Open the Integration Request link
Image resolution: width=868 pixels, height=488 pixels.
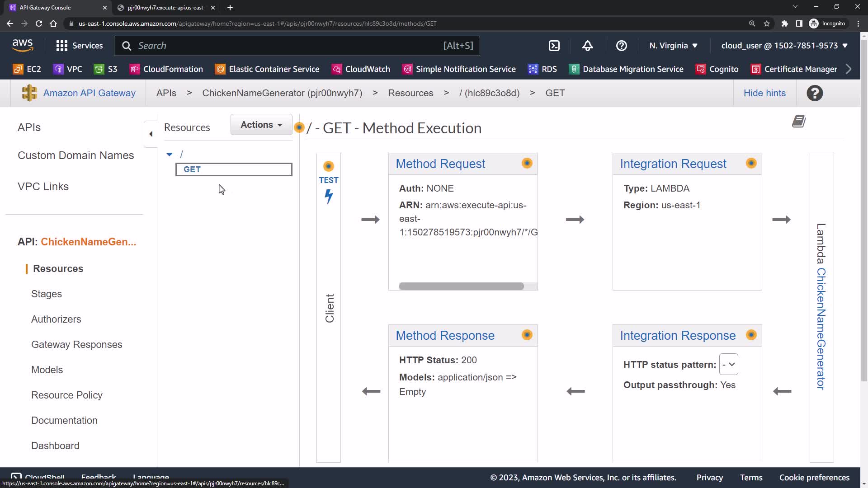click(x=673, y=164)
